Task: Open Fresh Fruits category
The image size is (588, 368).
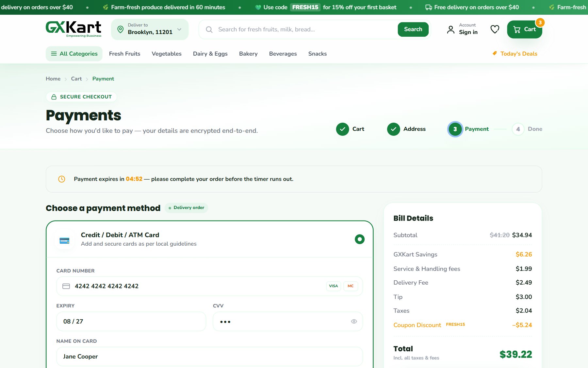Action: click(124, 54)
